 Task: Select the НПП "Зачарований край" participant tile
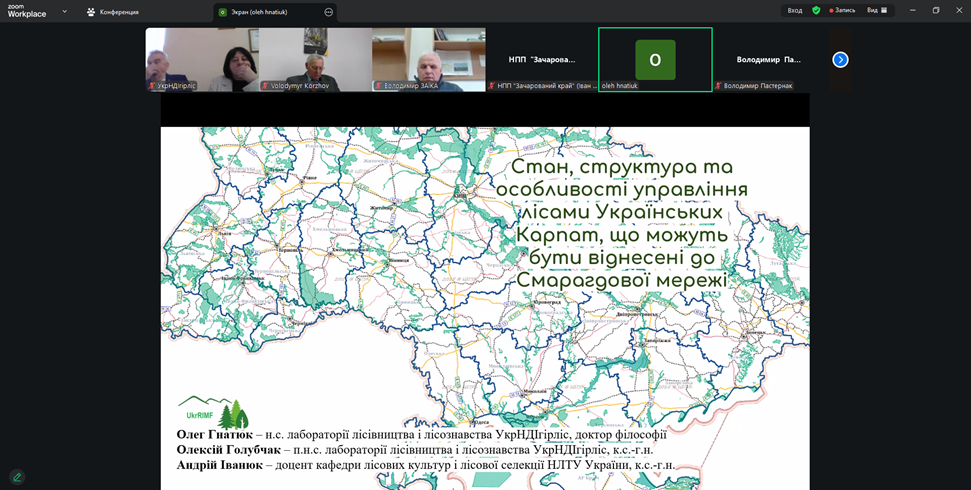click(x=541, y=59)
